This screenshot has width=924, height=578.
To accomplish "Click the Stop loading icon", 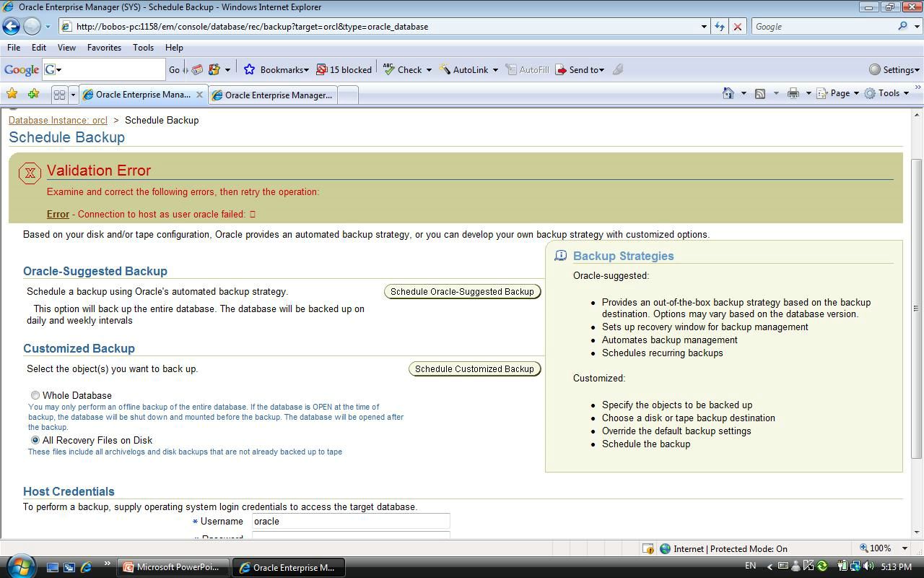I will (737, 27).
